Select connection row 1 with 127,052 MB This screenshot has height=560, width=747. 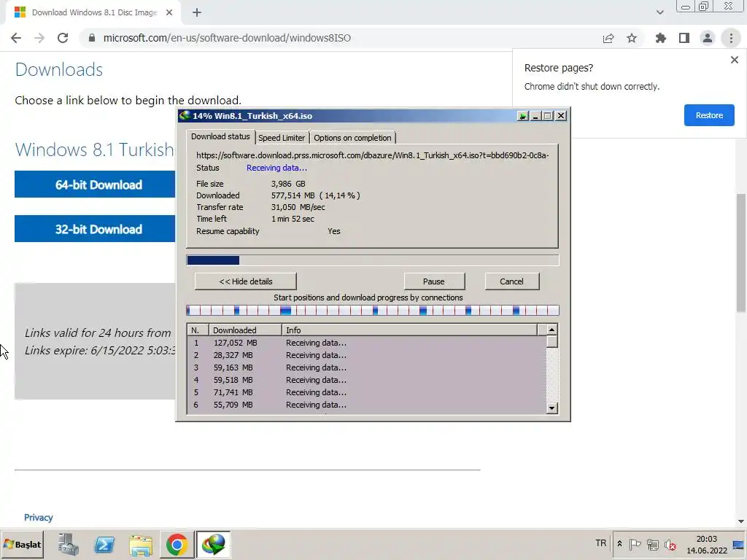pyautogui.click(x=366, y=343)
